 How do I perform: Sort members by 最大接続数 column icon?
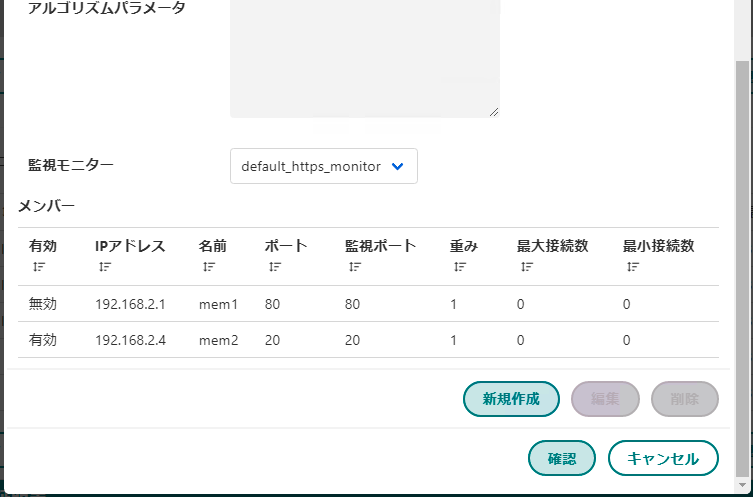527,267
